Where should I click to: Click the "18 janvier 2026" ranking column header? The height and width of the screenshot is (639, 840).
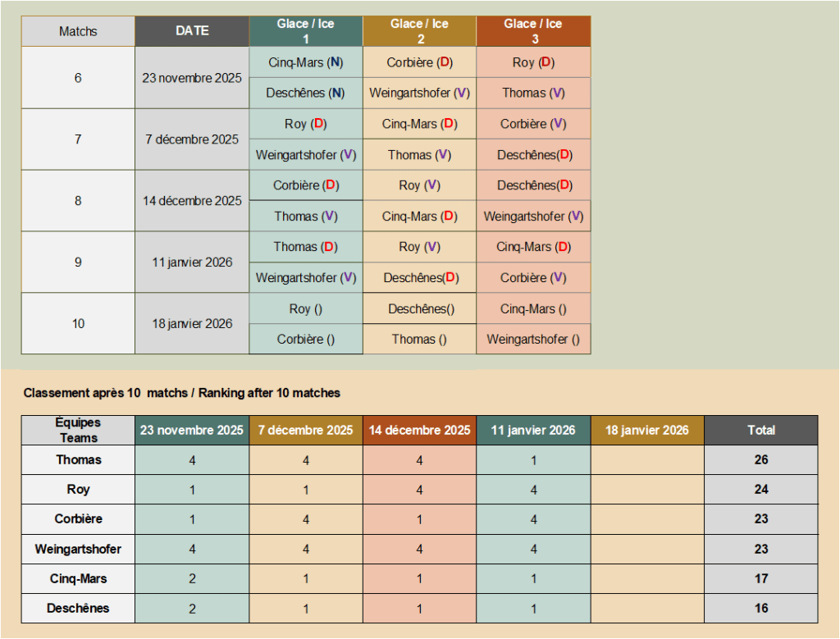click(647, 431)
